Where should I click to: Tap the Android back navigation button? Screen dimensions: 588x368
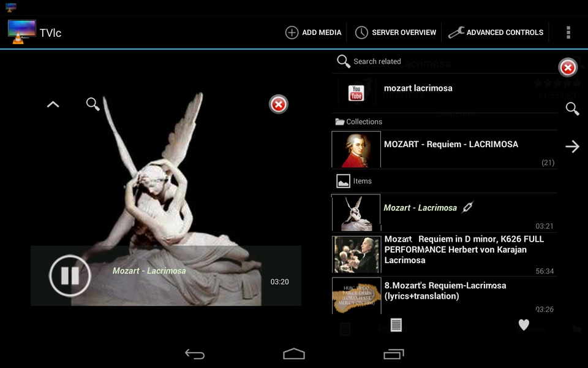click(x=195, y=354)
